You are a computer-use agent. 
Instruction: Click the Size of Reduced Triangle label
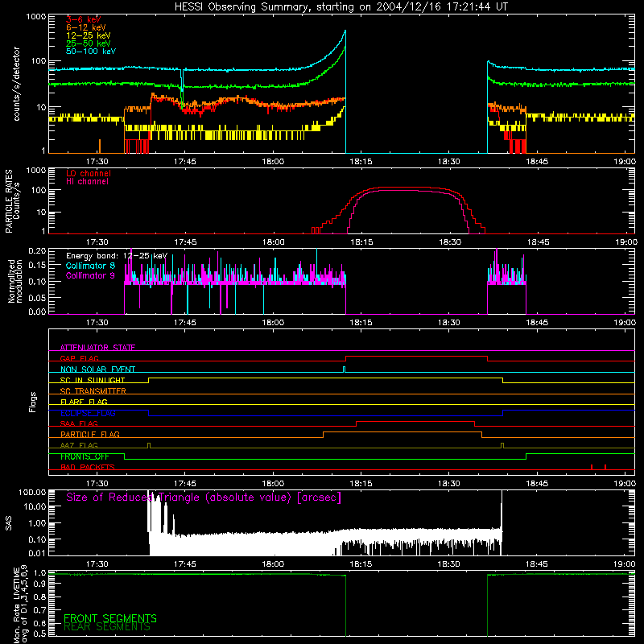[204, 497]
